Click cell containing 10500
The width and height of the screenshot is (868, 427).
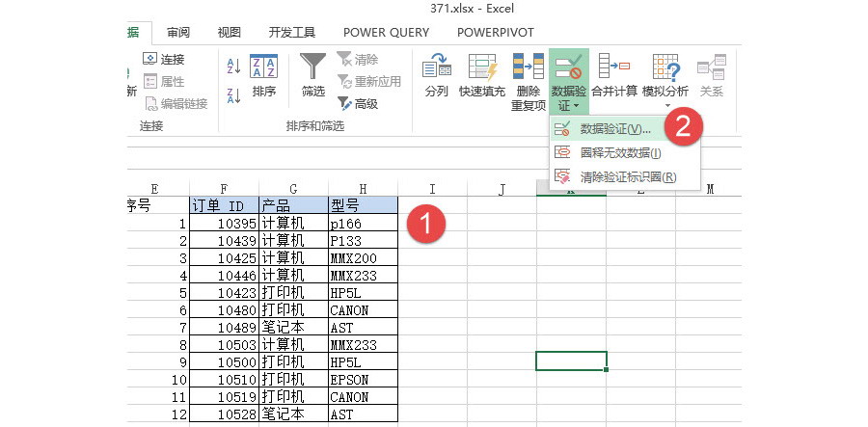(x=224, y=361)
